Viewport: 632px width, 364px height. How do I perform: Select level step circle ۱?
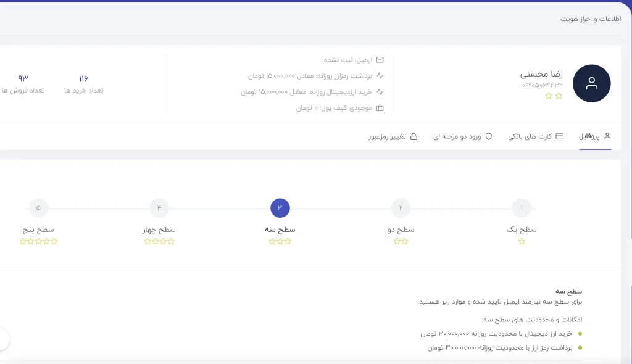coord(522,208)
